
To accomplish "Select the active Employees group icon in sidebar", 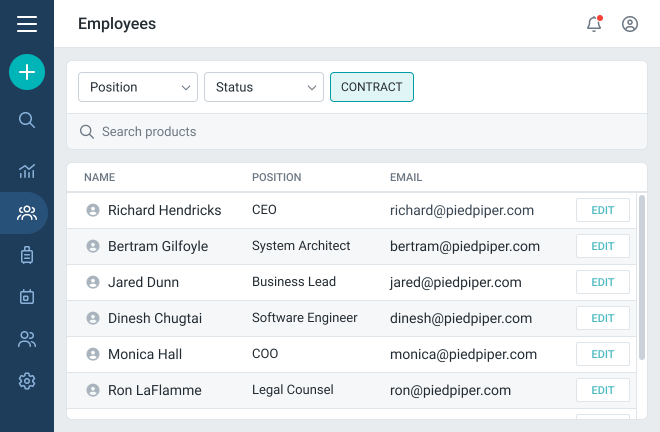I will [27, 213].
